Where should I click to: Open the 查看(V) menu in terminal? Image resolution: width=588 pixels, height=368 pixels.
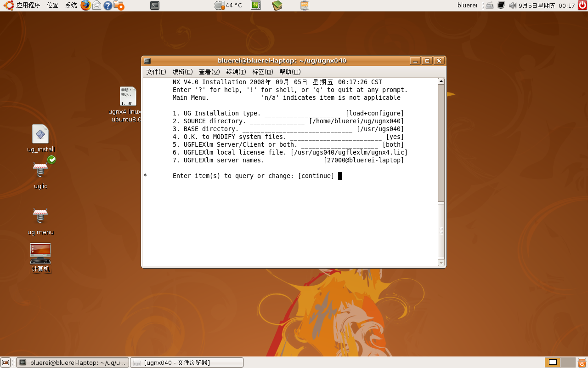(209, 72)
